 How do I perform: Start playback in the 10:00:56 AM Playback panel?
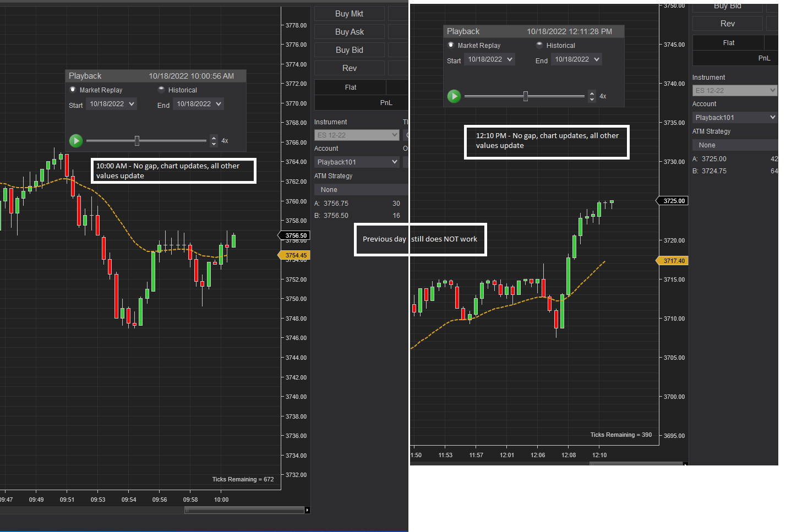76,141
